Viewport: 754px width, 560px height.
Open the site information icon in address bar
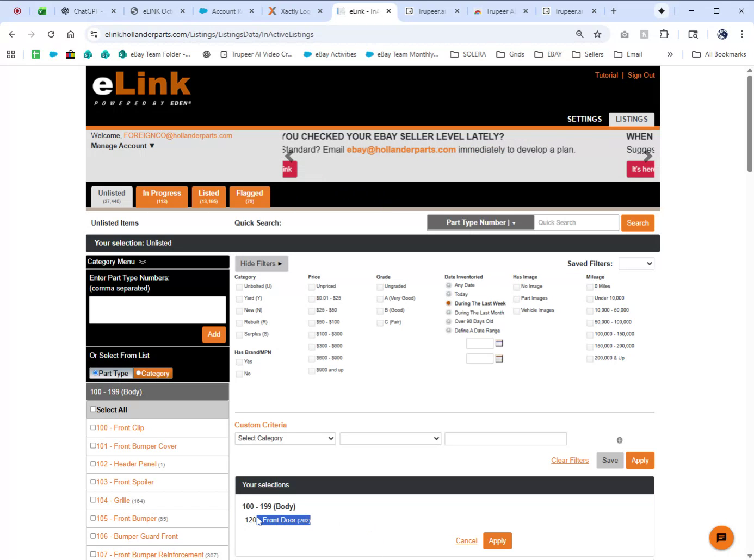click(x=94, y=34)
